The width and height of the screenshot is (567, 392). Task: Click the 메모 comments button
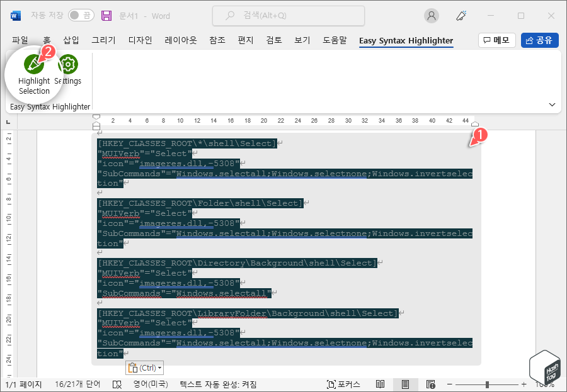(x=496, y=40)
